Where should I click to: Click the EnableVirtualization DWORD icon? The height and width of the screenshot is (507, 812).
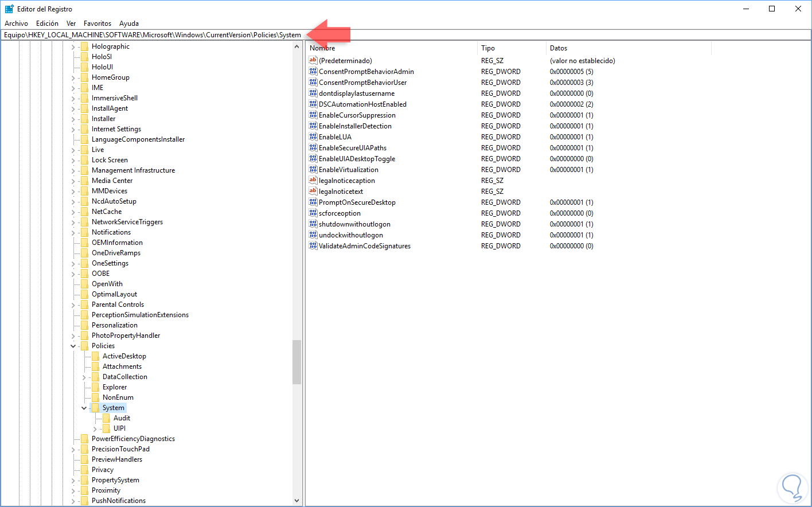[313, 170]
